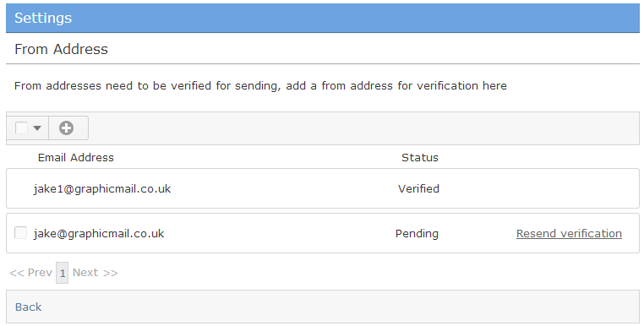This screenshot has width=644, height=326.
Task: Click the Verified status of jake1
Action: click(418, 188)
